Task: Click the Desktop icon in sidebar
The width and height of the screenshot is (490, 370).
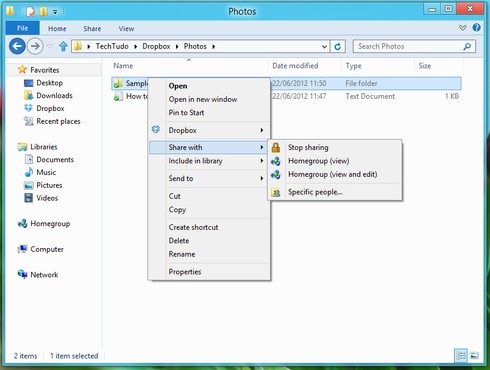Action: [29, 83]
